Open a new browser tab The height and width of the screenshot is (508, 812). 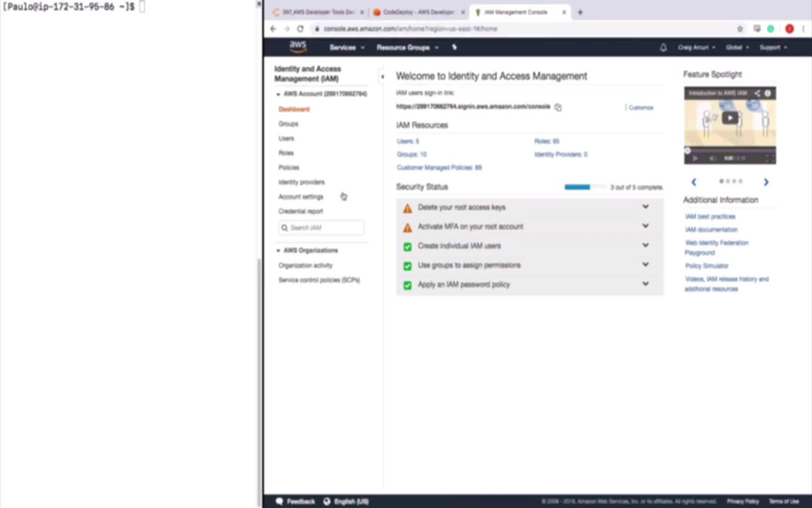(580, 12)
